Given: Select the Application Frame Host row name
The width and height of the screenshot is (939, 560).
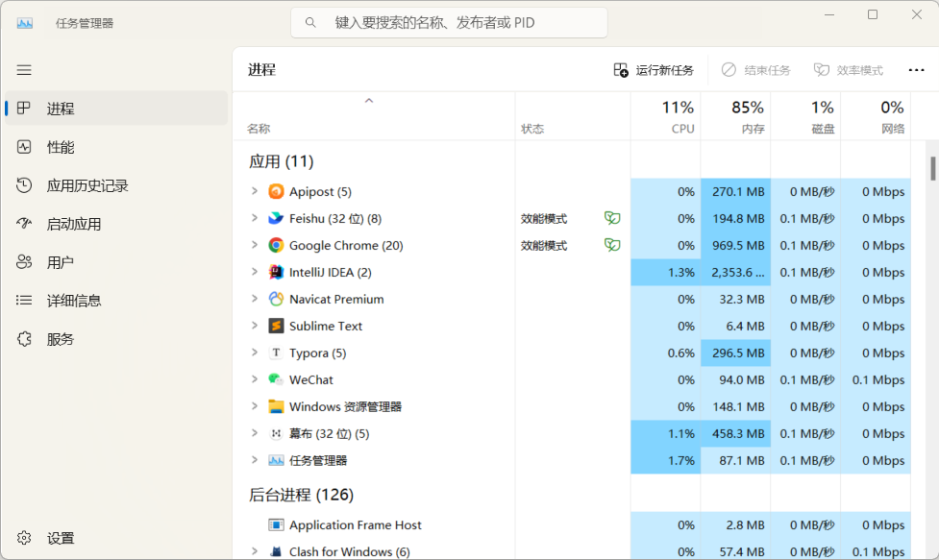Looking at the screenshot, I should [355, 524].
